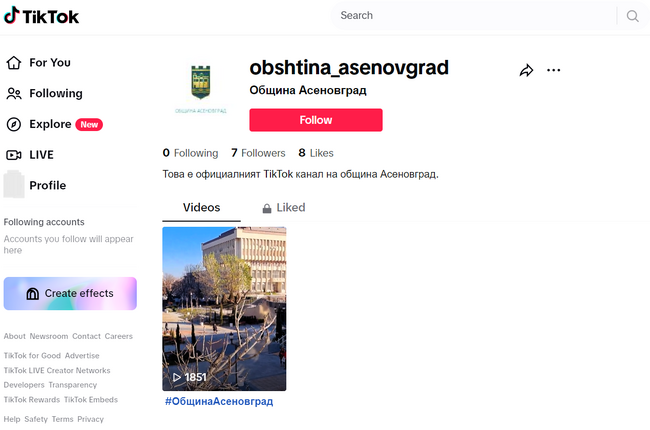Open the Transparency link
The image size is (650, 430).
(73, 385)
